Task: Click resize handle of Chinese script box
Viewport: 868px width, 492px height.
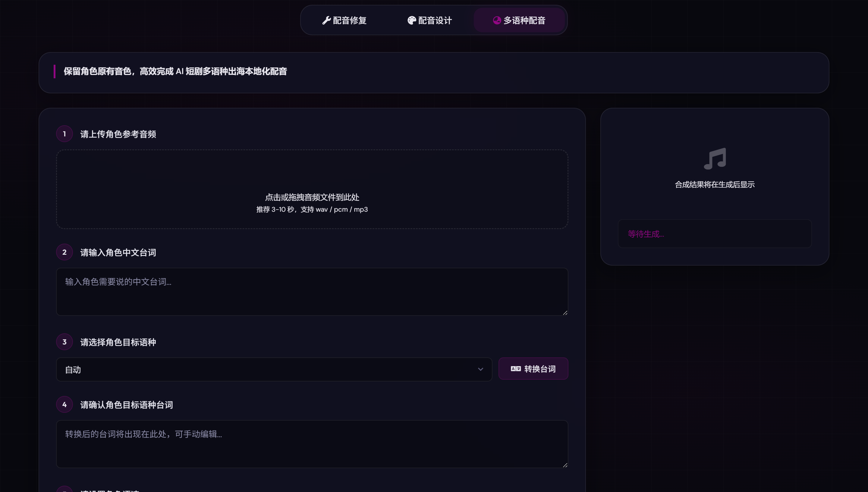Action: pyautogui.click(x=565, y=313)
